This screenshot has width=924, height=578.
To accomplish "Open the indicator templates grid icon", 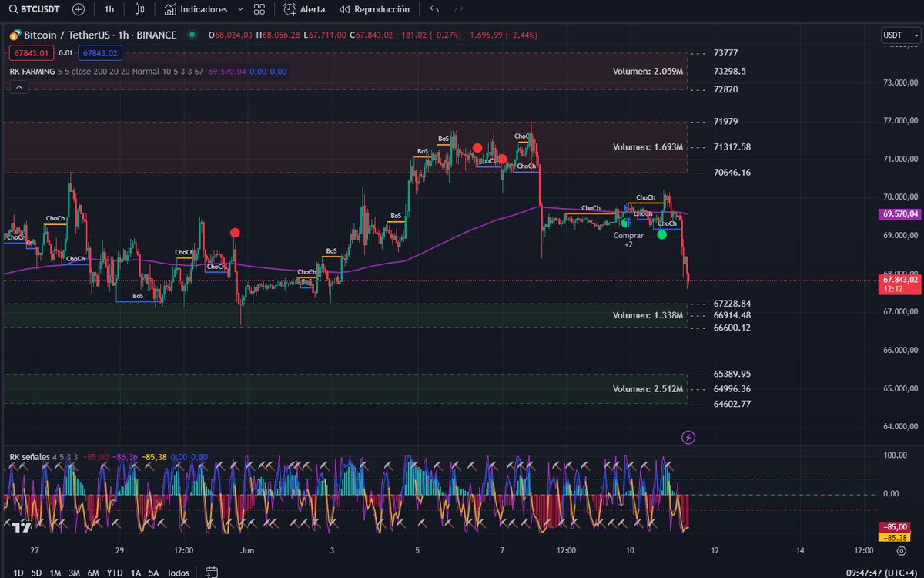I will pos(259,9).
